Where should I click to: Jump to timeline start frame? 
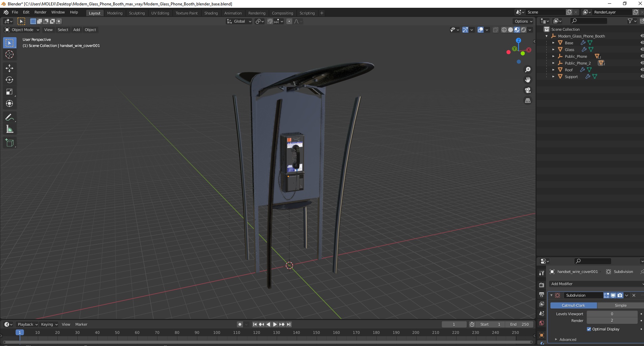(255, 324)
